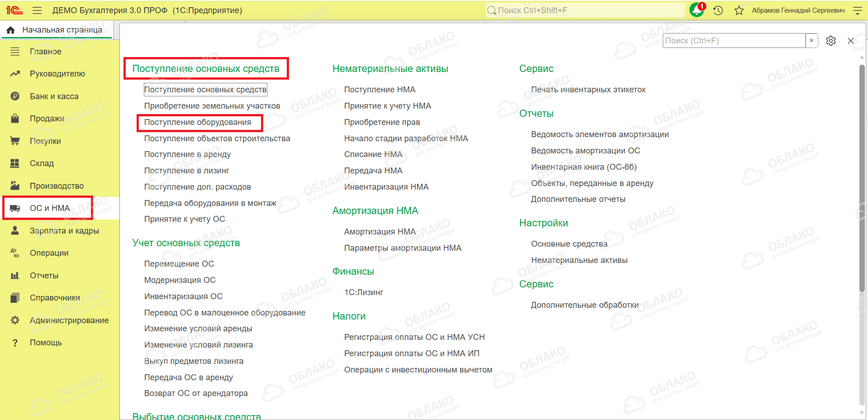Click the Операции Дт/Кт icon
This screenshot has height=420, width=868.
15,253
